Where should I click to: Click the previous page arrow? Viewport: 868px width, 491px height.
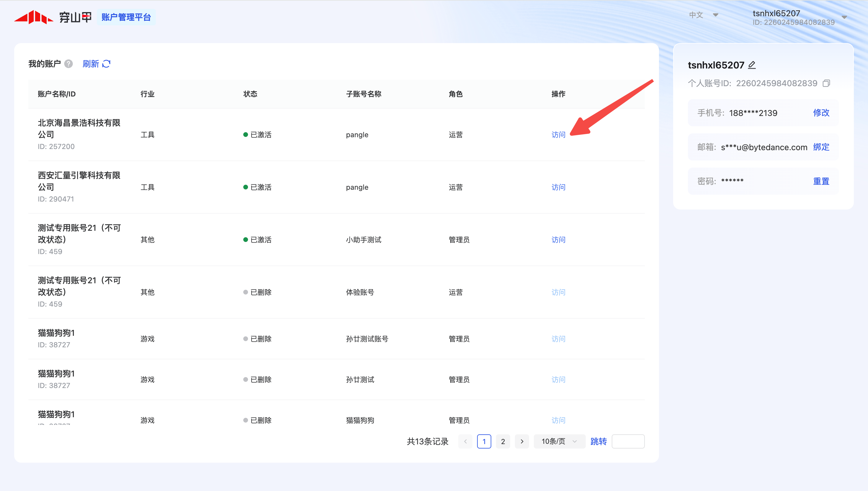pyautogui.click(x=465, y=441)
